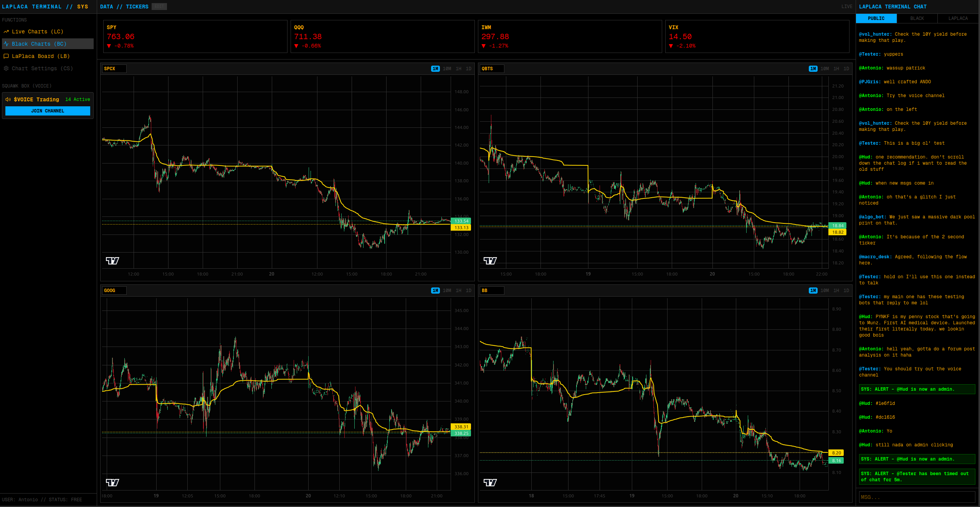This screenshot has width=980, height=507.
Task: Select the 1M timeframe on the QBTS chart
Action: click(x=813, y=69)
